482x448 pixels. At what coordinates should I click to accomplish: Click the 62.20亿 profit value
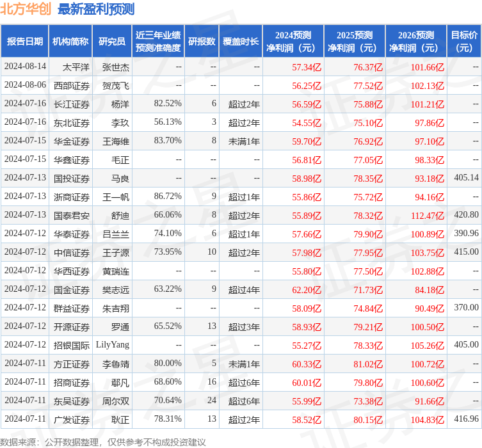click(307, 290)
